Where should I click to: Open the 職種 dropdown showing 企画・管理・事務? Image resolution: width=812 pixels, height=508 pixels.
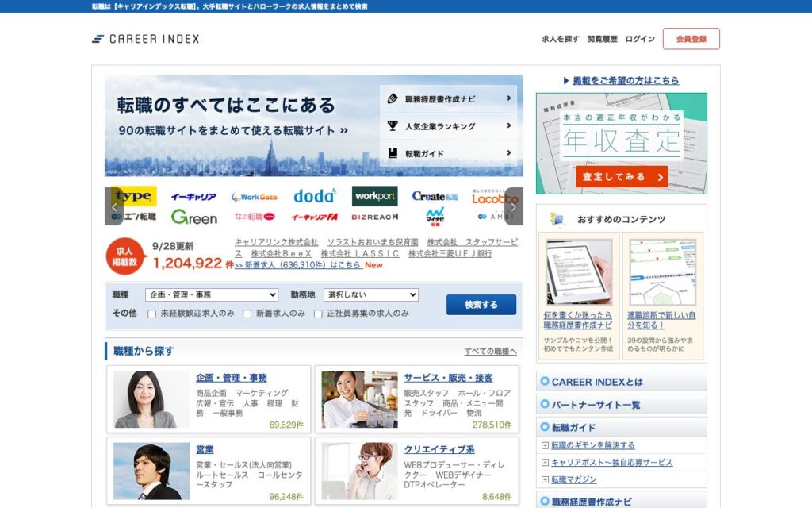(x=212, y=294)
